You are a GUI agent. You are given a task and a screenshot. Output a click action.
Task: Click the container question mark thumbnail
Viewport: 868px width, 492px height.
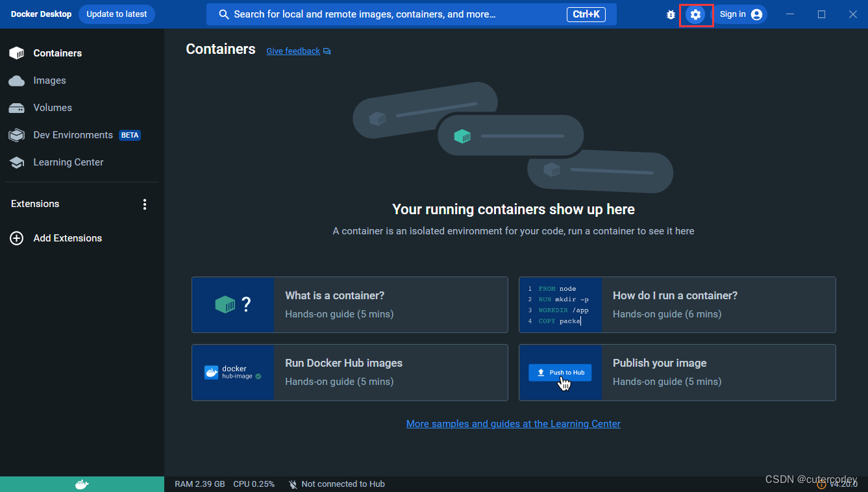(233, 305)
